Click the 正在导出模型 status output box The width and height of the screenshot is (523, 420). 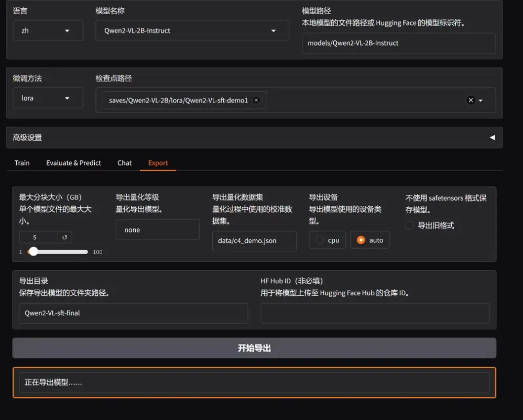tap(254, 383)
